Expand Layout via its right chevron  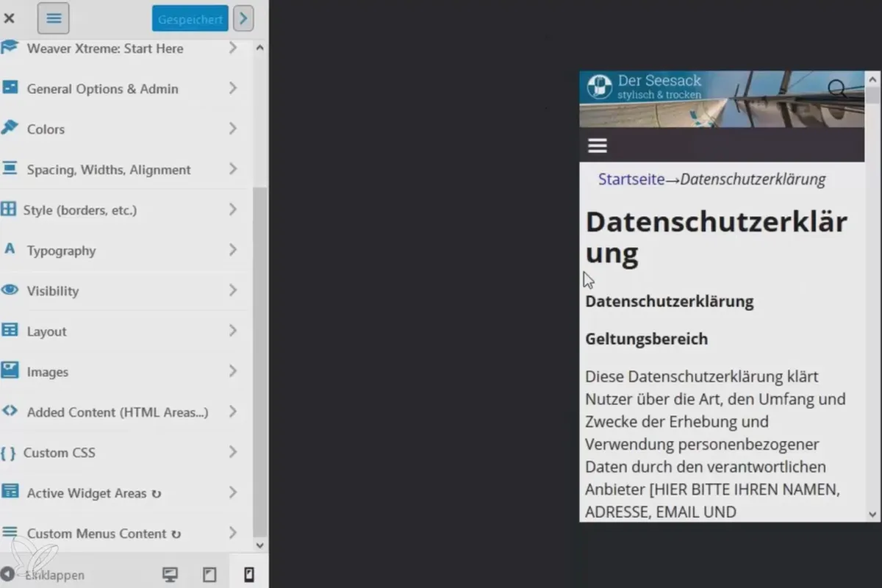(x=232, y=331)
